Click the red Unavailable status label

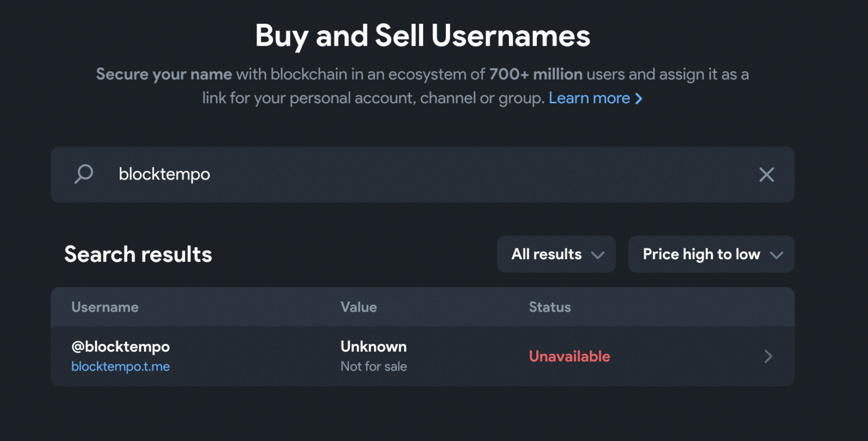click(x=569, y=356)
